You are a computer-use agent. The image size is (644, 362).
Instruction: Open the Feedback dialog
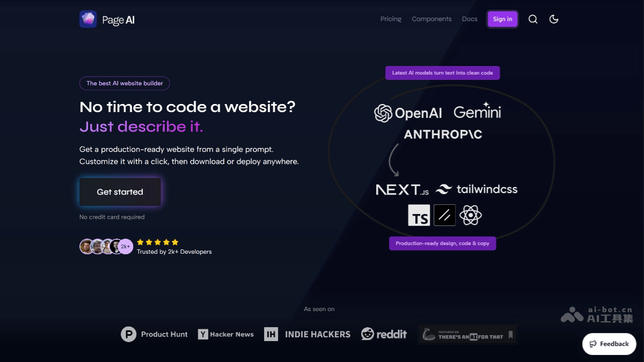609,344
